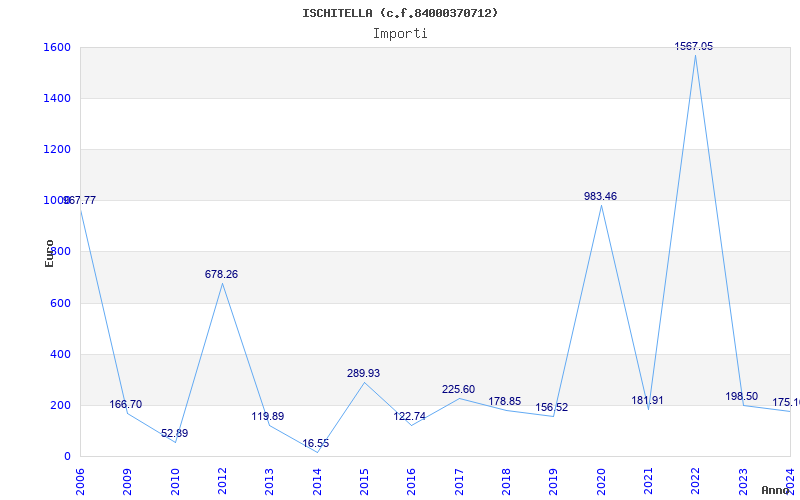Select the data label 225.60
Image resolution: width=800 pixels, height=500 pixels.
click(x=458, y=390)
